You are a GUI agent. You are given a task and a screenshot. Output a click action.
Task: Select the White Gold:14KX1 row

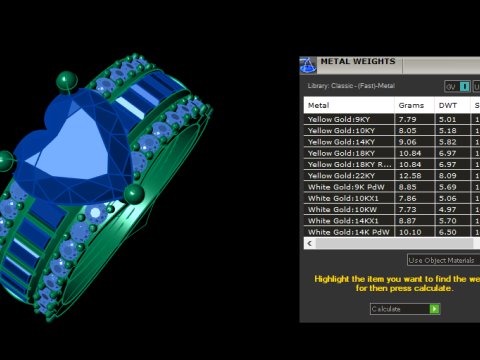(392, 221)
